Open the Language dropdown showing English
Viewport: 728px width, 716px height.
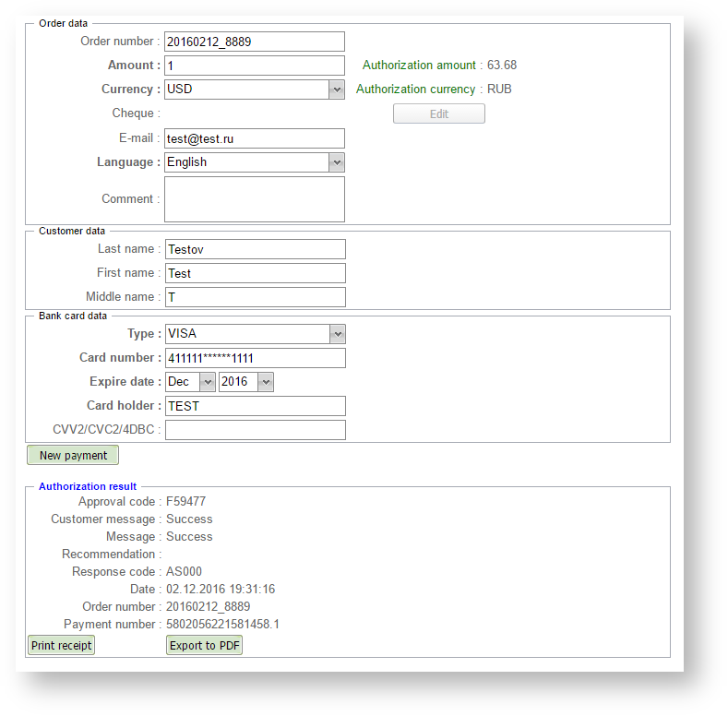[x=255, y=162]
